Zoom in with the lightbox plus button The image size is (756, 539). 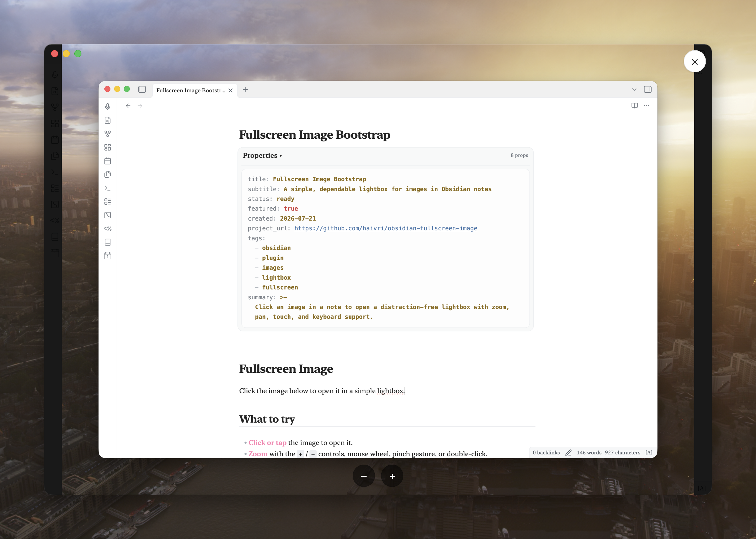pos(392,476)
